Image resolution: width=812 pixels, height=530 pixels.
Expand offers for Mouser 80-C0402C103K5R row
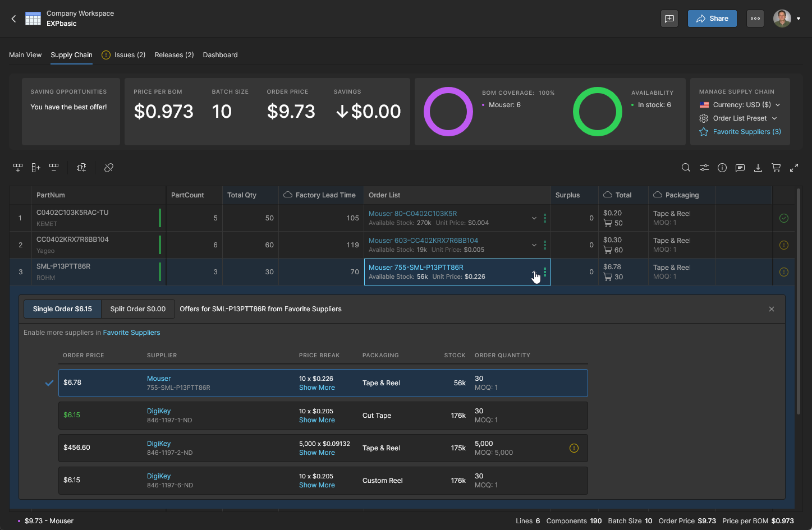pyautogui.click(x=534, y=218)
